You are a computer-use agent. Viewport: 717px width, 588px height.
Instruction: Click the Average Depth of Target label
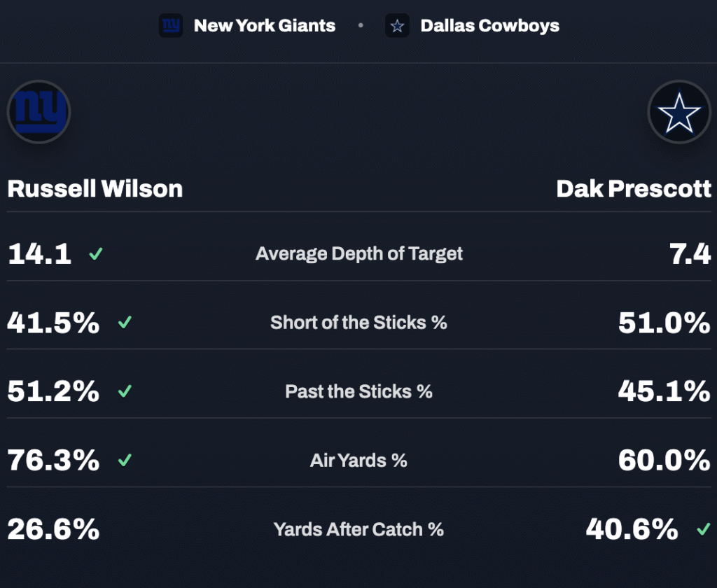[359, 253]
